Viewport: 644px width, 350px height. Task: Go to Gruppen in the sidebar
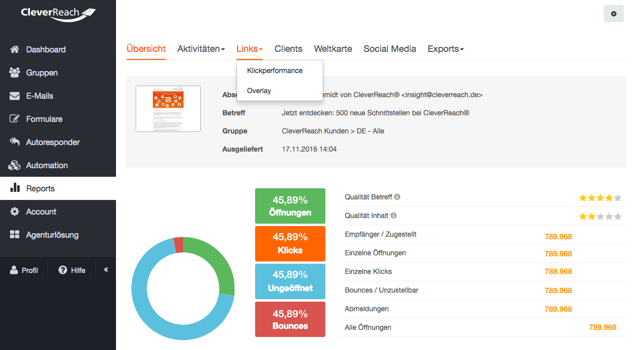coord(58,73)
